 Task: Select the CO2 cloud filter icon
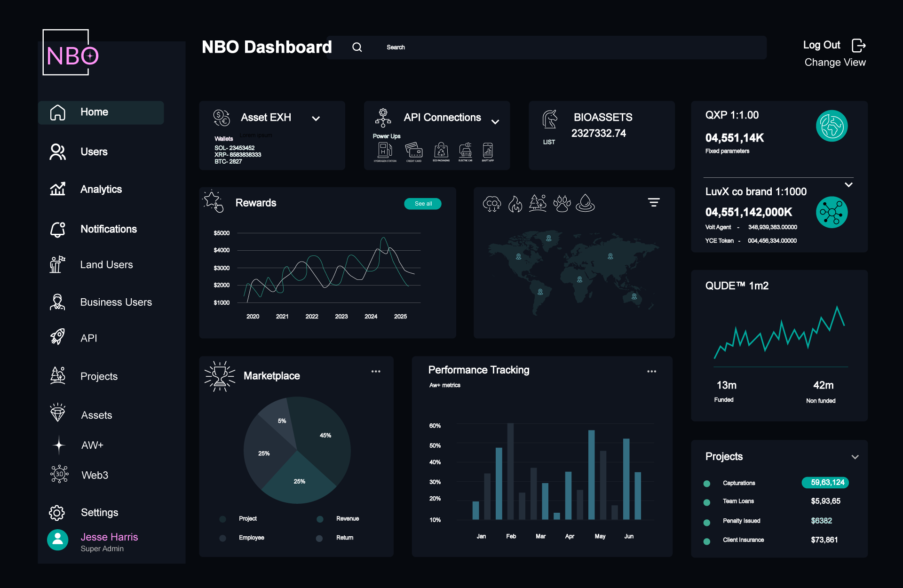coord(492,204)
